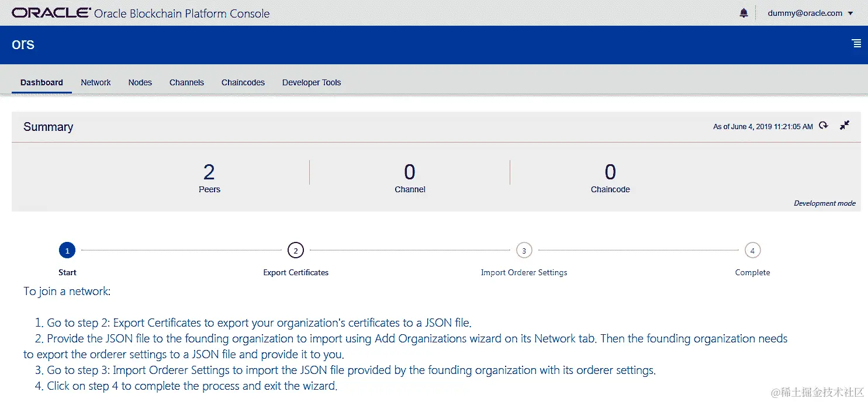
Task: Select wizard step 1 Start circle
Action: tap(67, 251)
